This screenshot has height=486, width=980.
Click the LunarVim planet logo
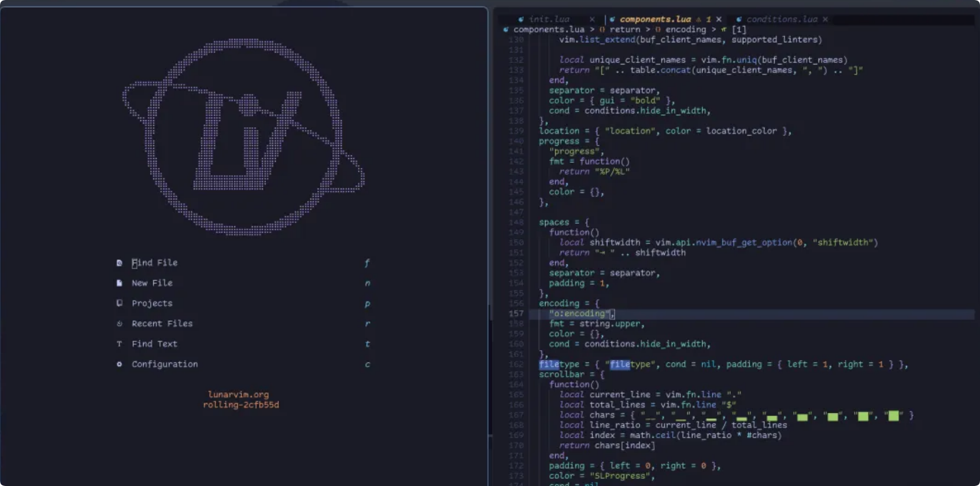[x=244, y=137]
